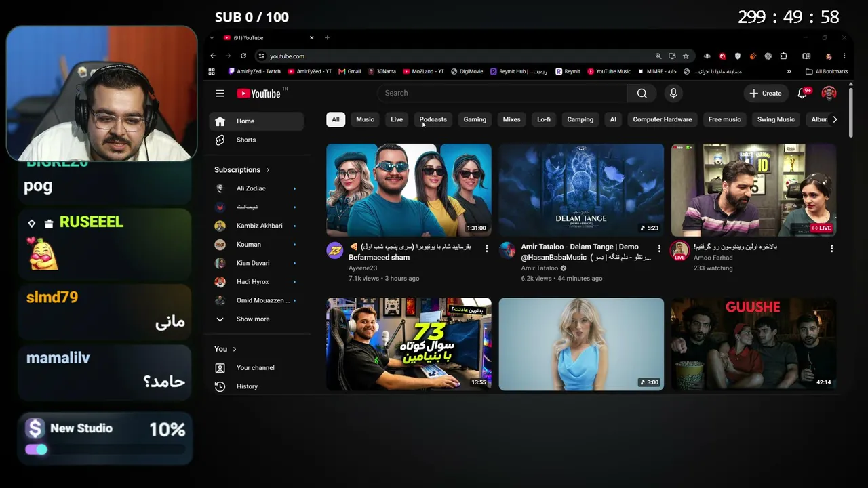Select the Live filter chip
Viewport: 868px width, 488px height.
point(397,119)
